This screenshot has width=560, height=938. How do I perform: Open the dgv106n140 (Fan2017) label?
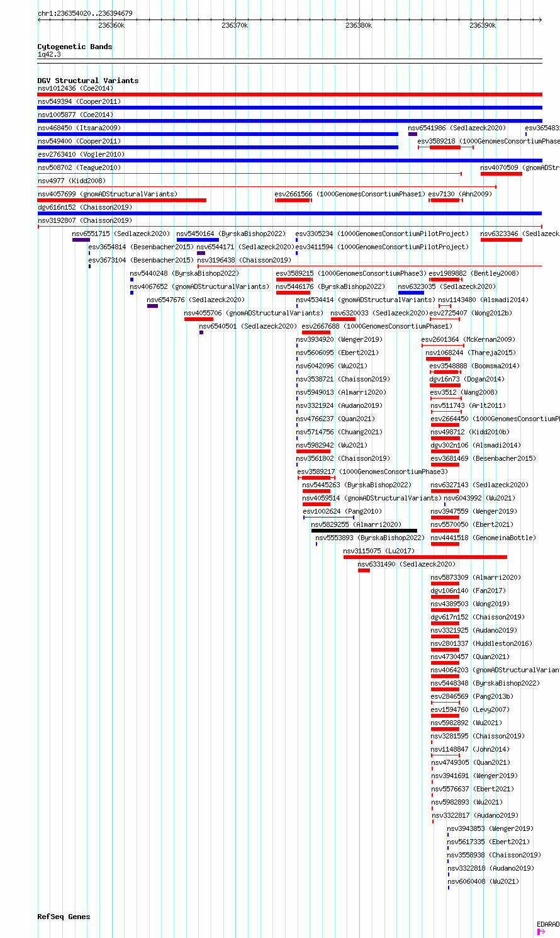(469, 590)
